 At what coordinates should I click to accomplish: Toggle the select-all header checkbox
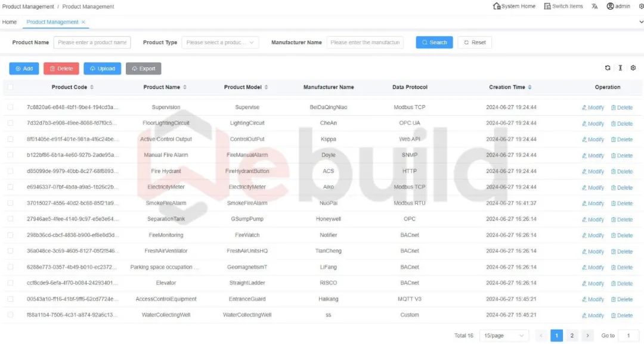click(x=10, y=87)
